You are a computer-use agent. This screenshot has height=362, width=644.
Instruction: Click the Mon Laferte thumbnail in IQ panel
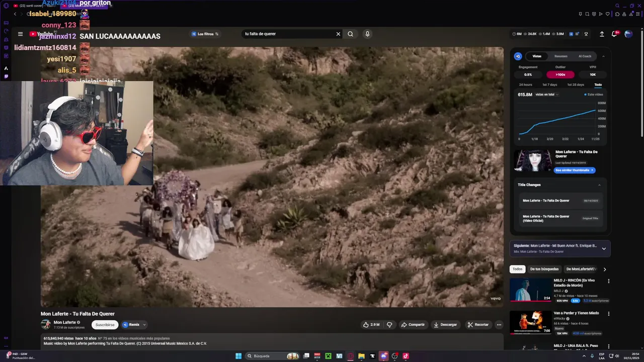(532, 161)
